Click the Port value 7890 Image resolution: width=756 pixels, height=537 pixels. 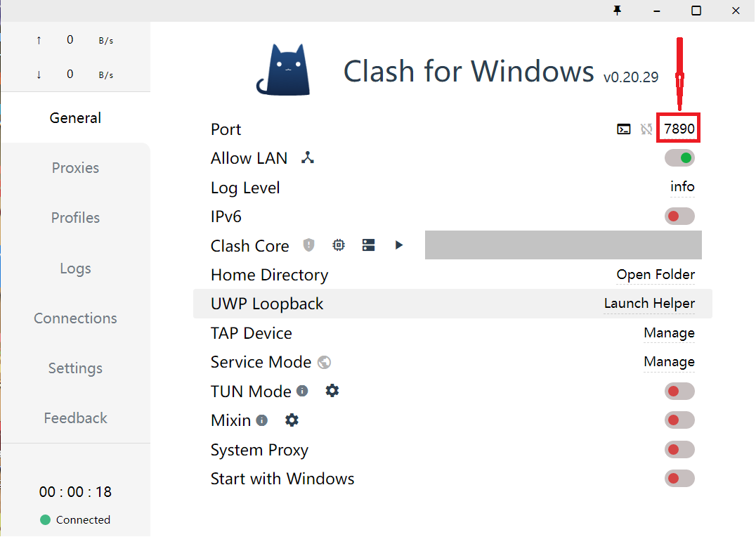679,129
